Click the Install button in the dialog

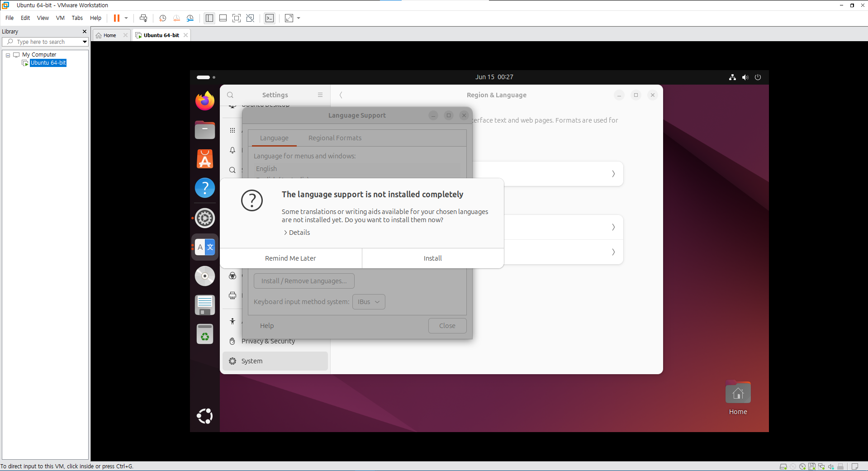click(x=433, y=258)
